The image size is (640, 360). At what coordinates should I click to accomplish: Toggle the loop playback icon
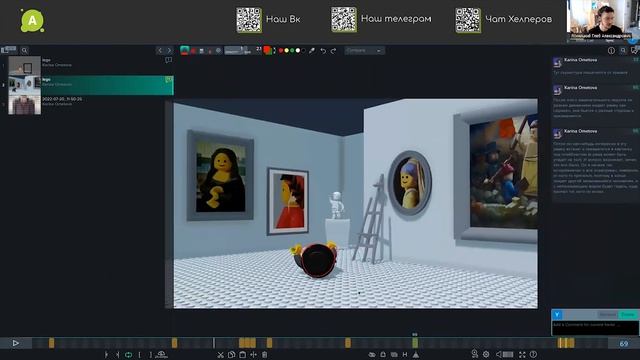[x=128, y=355]
